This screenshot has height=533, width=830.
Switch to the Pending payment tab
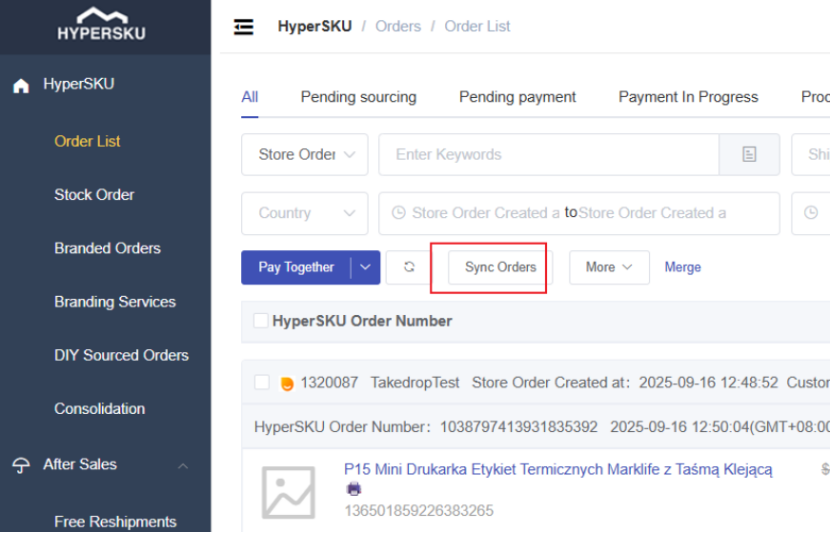(x=517, y=97)
